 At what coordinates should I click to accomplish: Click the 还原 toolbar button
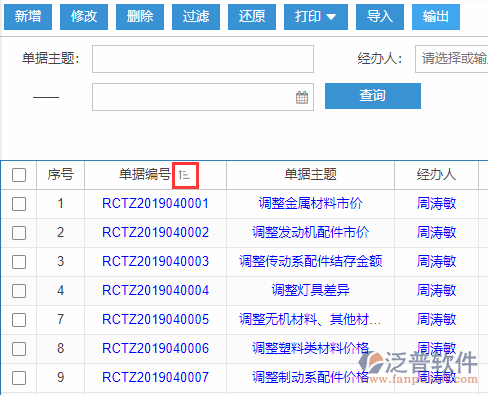point(252,17)
